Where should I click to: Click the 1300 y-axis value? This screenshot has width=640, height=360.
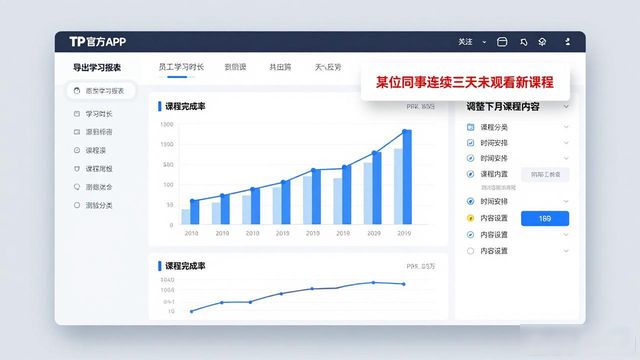(166, 124)
